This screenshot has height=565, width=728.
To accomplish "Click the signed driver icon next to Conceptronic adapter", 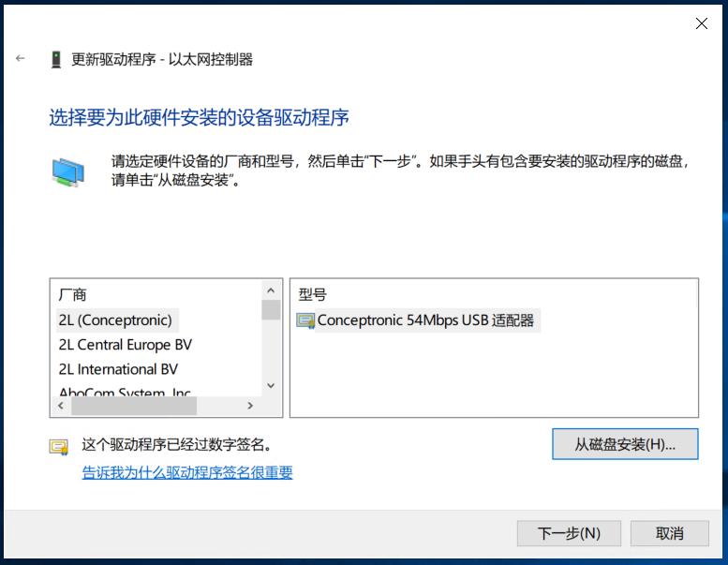I will point(305,320).
